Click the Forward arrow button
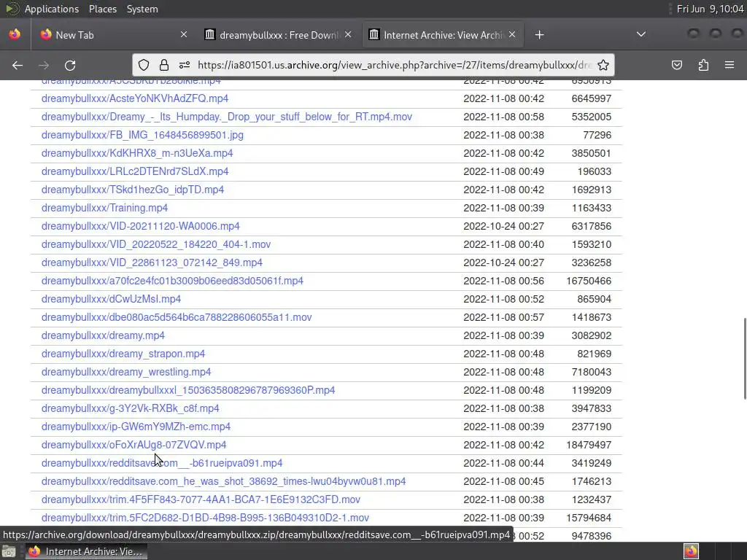 pos(44,65)
